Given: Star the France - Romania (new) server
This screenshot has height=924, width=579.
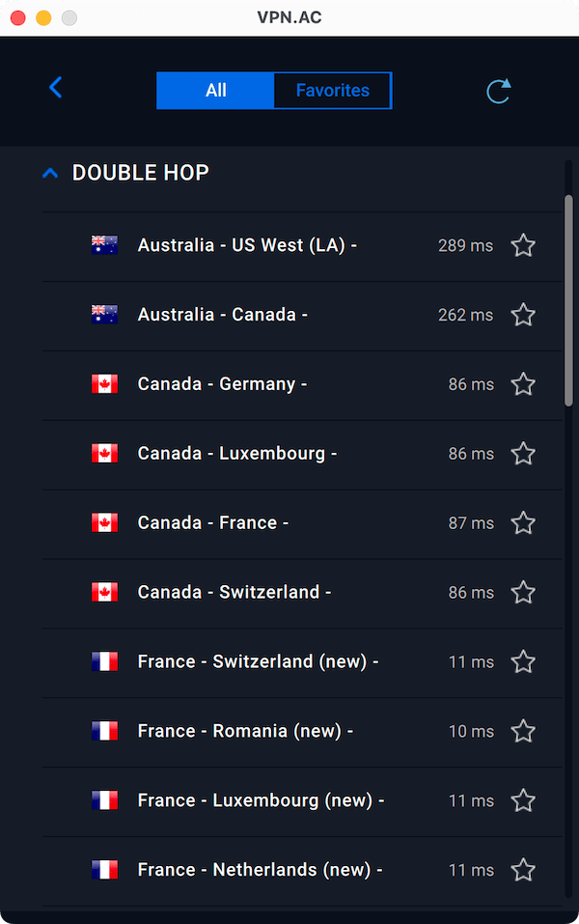Looking at the screenshot, I should coord(523,732).
